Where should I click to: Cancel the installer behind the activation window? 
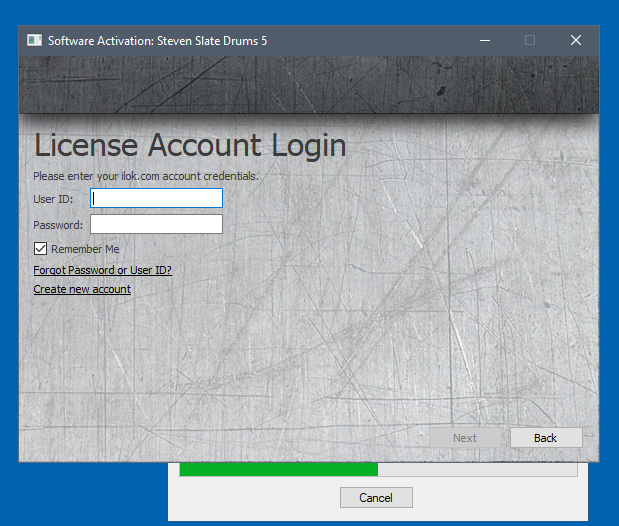376,498
